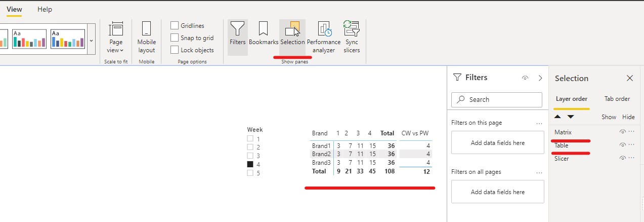644x222 pixels.
Task: Move layer up with up arrow
Action: click(x=558, y=117)
